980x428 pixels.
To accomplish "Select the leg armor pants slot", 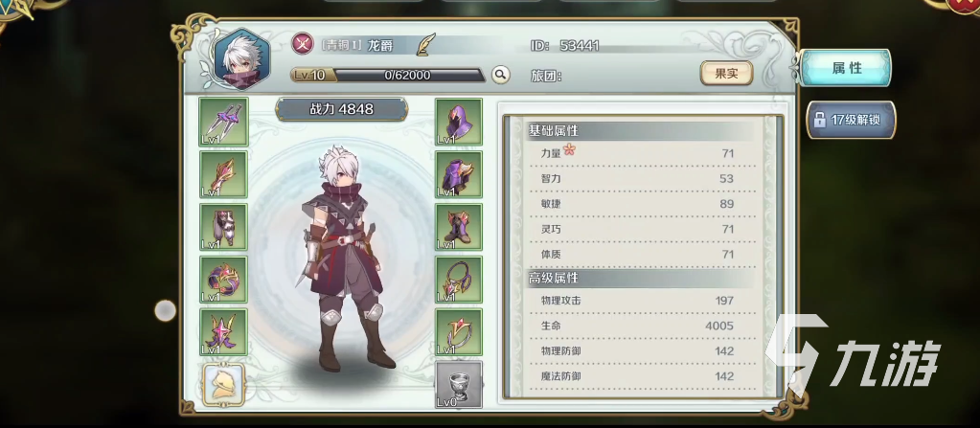I will (224, 227).
